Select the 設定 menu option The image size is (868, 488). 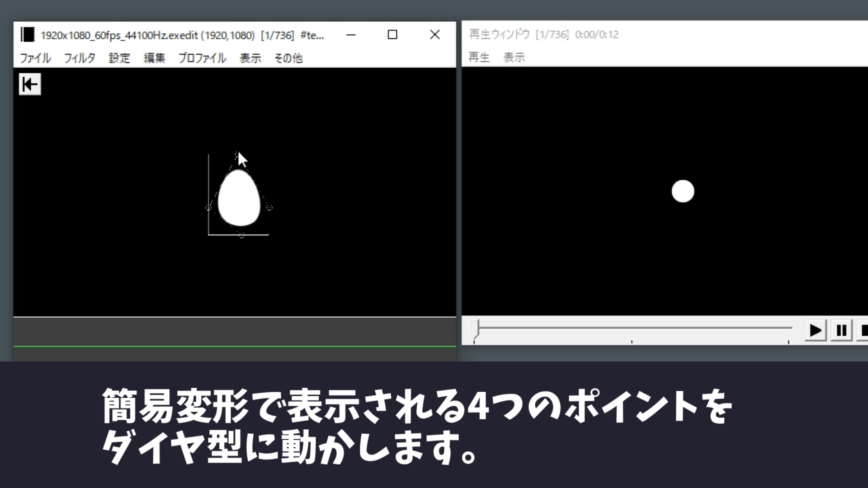[118, 58]
